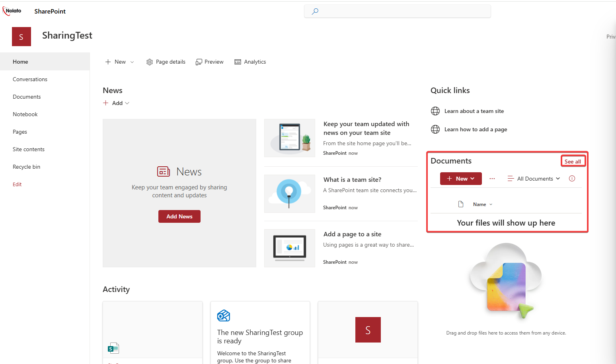Click the Page details gear icon
Viewport: 616px width, 364px height.
point(150,62)
